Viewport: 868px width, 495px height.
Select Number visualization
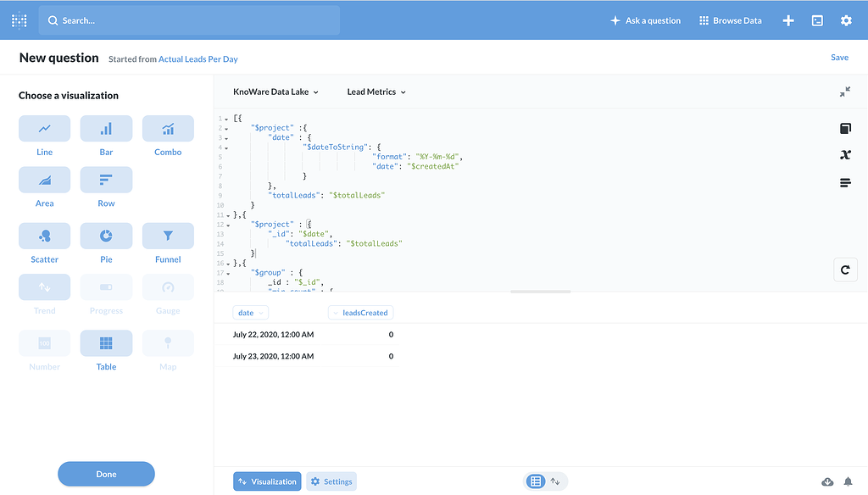click(x=44, y=343)
